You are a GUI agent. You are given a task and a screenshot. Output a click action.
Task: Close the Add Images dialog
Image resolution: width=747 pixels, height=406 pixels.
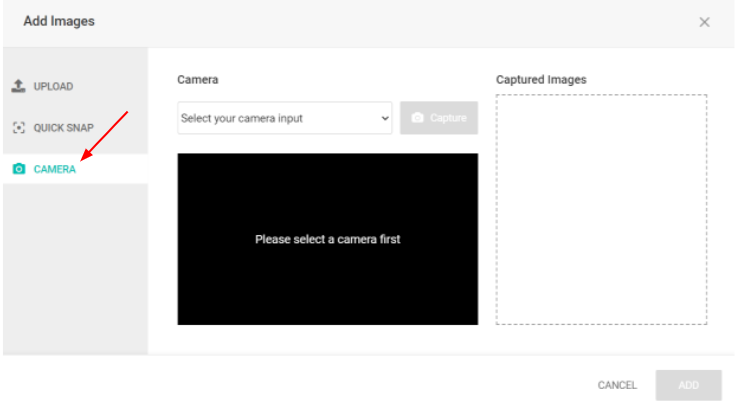tap(704, 22)
